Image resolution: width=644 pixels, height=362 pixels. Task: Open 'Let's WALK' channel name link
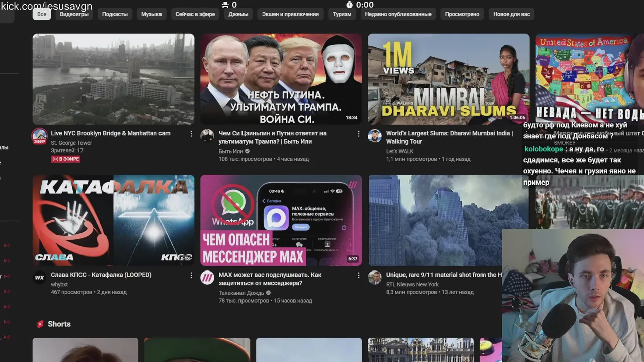coord(400,151)
